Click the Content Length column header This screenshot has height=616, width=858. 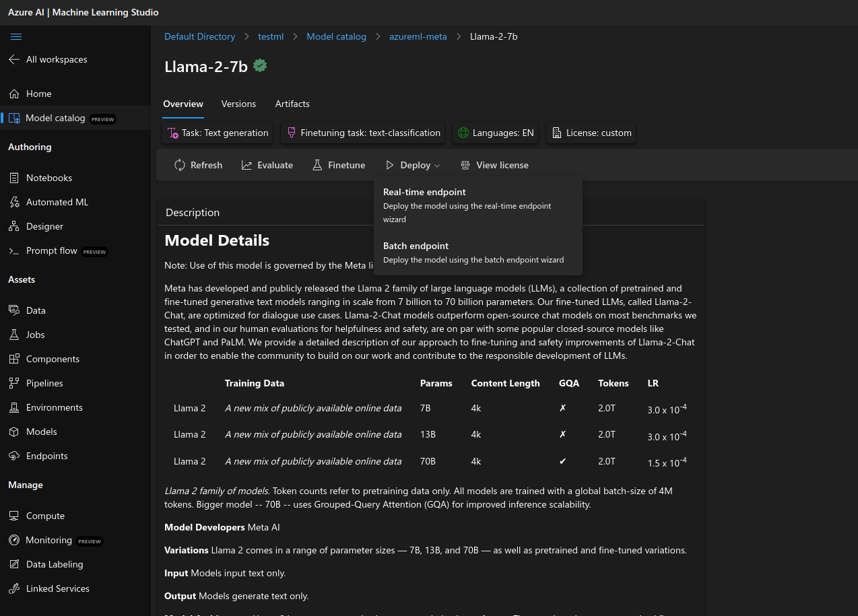505,383
